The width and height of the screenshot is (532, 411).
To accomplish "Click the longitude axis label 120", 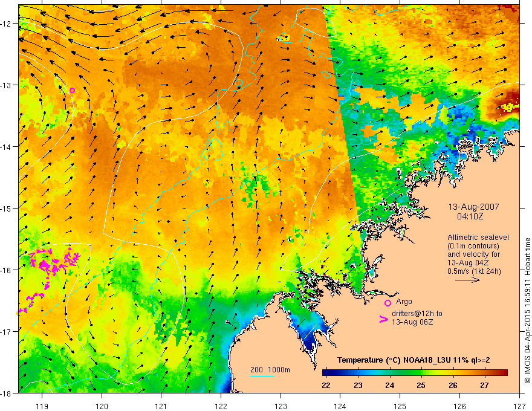I will [x=102, y=406].
